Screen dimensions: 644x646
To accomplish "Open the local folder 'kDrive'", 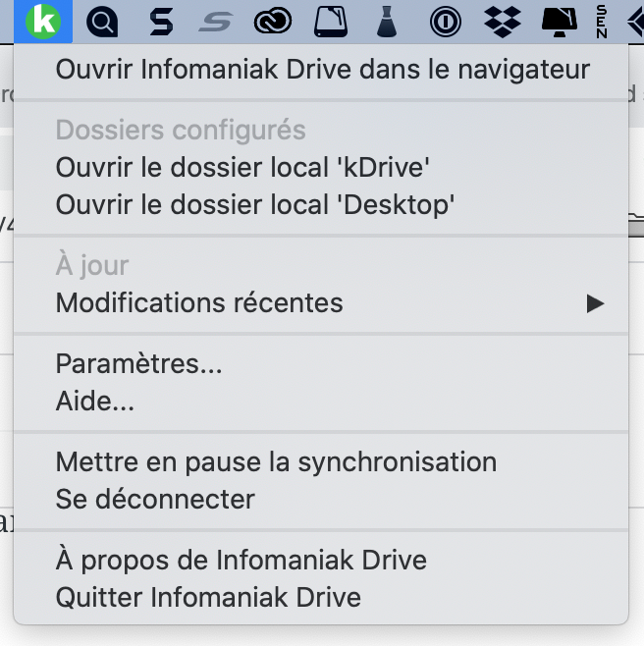I will tap(321, 167).
